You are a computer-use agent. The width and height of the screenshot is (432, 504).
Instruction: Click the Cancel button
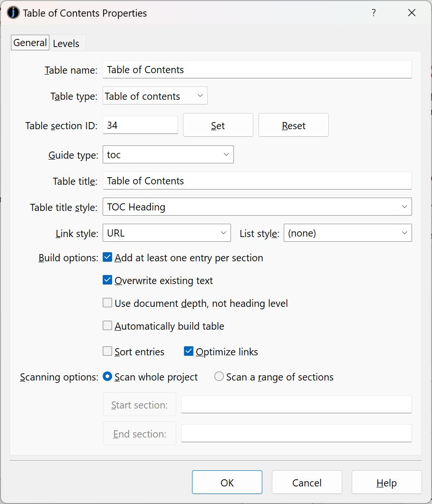click(307, 483)
